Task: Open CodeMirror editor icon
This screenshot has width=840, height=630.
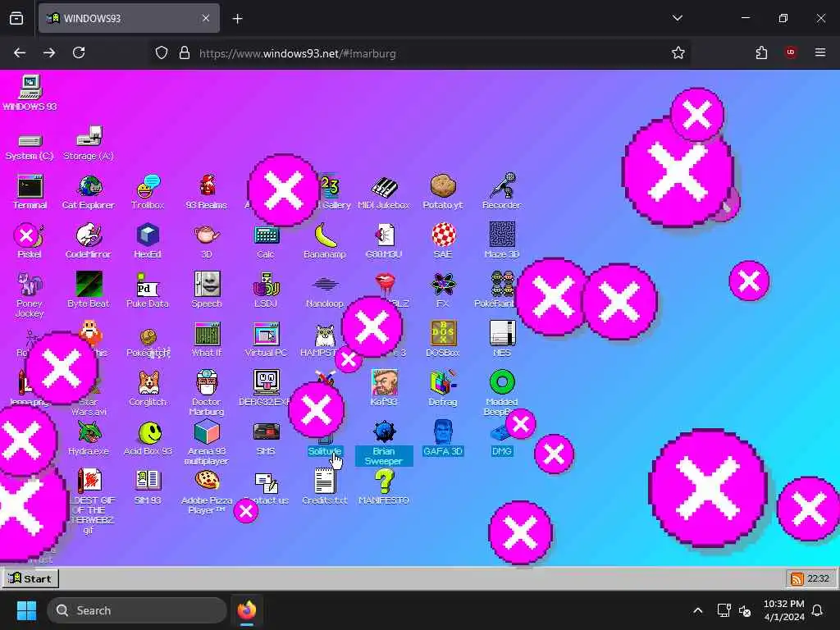Action: [x=89, y=235]
